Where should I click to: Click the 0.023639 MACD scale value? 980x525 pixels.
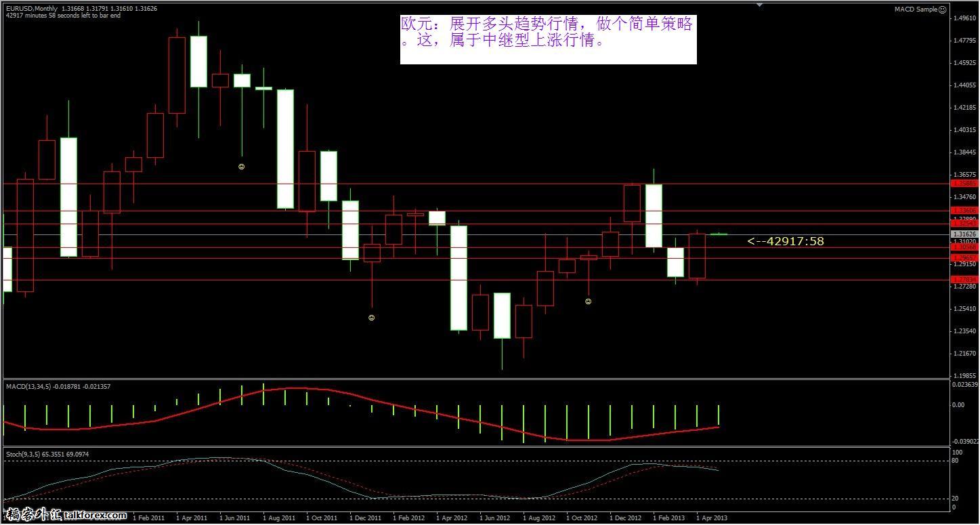coord(966,384)
